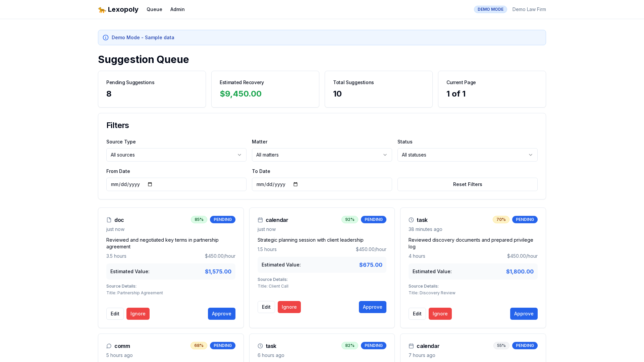
Task: Open the Source Type dropdown
Action: click(176, 155)
